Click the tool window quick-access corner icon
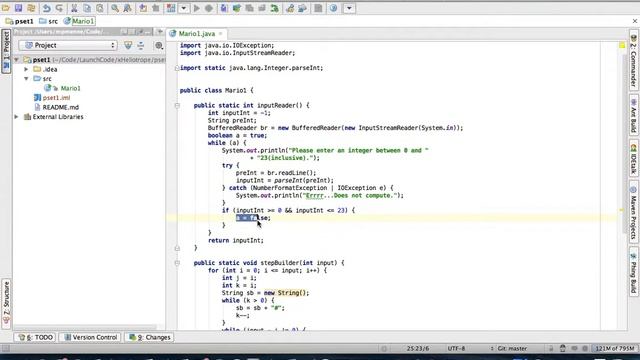Viewport: 640px width, 360px height. tap(5, 348)
